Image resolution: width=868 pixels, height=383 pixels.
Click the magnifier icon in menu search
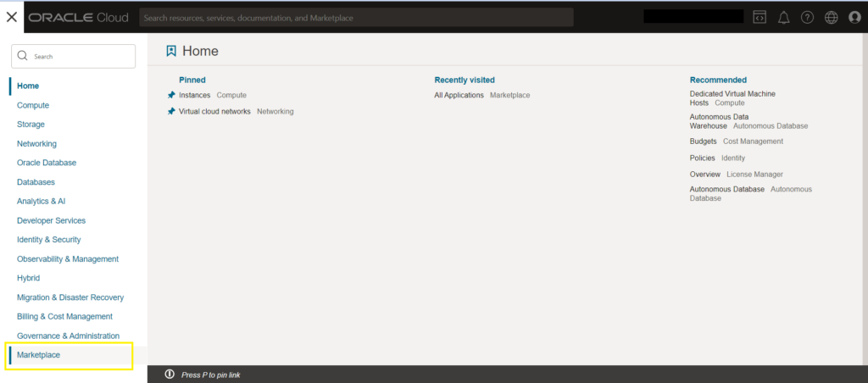pos(23,56)
